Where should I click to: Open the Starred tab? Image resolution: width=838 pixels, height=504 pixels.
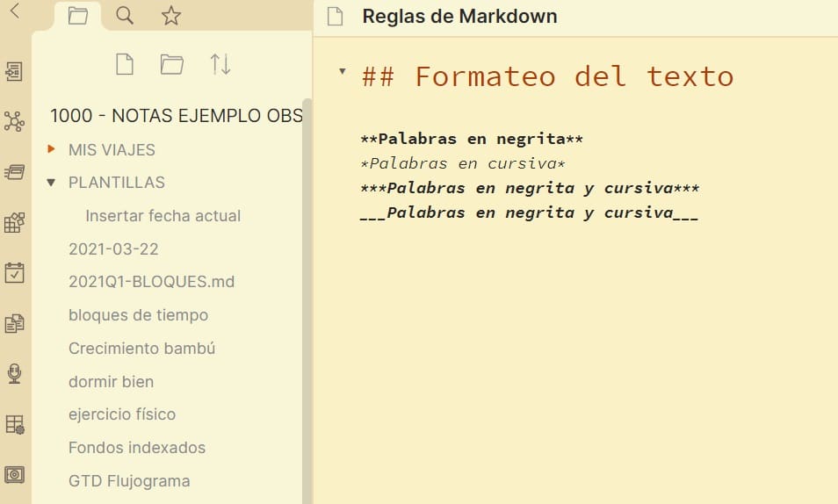(x=171, y=16)
